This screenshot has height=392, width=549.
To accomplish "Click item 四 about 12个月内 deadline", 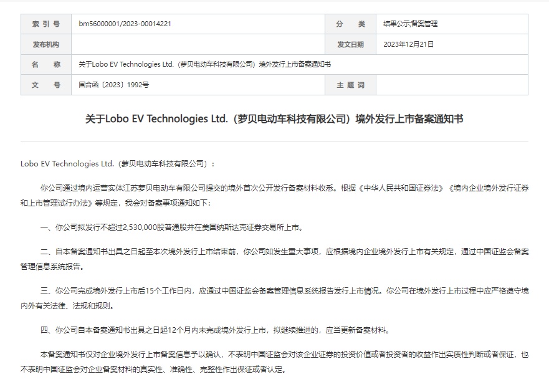I will point(216,330).
